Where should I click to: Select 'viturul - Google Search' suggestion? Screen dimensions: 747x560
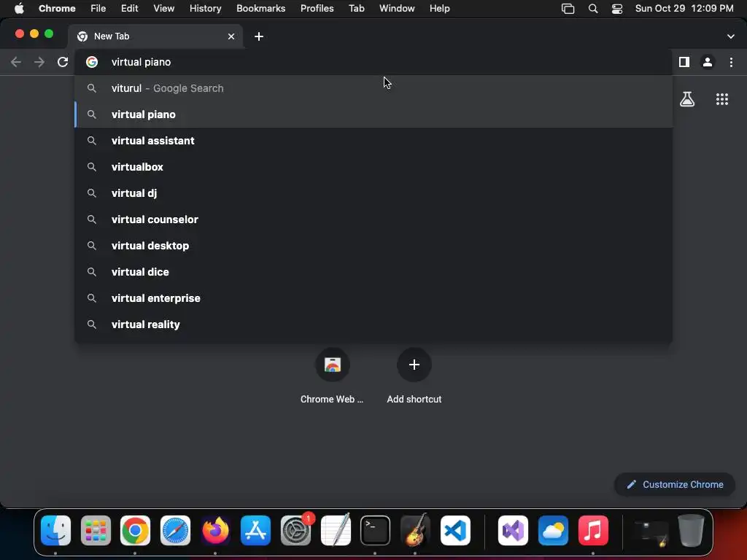click(373, 88)
